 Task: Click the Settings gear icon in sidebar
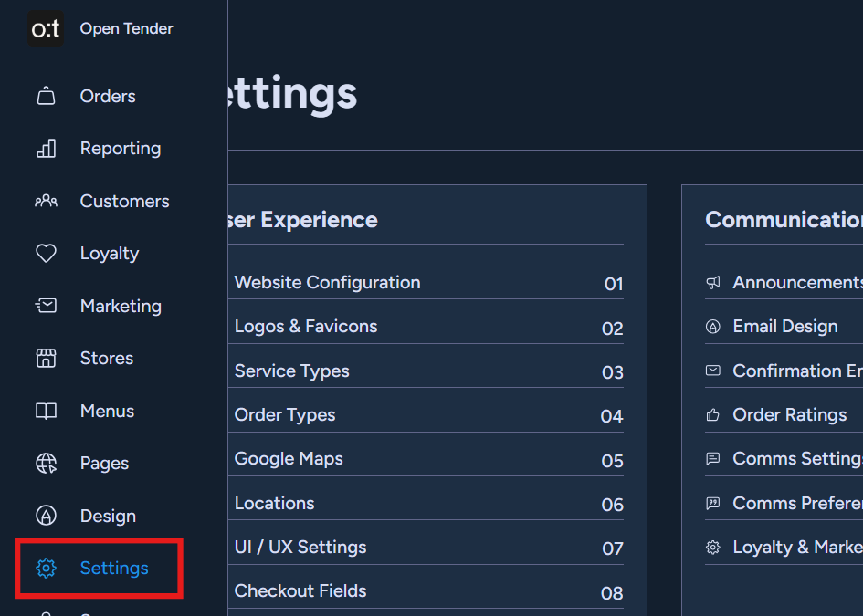[46, 569]
